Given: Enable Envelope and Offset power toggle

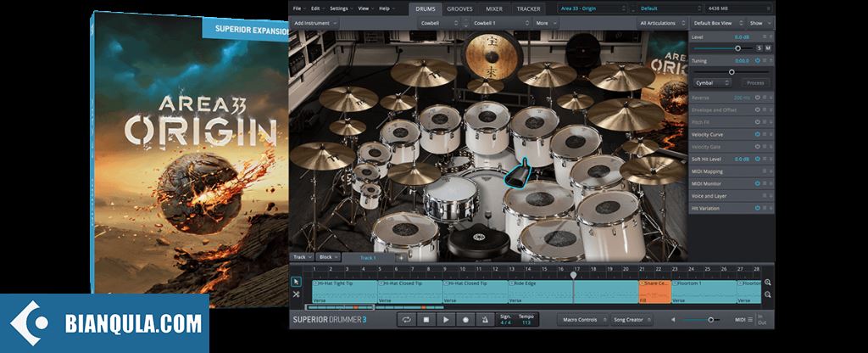Looking at the screenshot, I should tap(757, 109).
